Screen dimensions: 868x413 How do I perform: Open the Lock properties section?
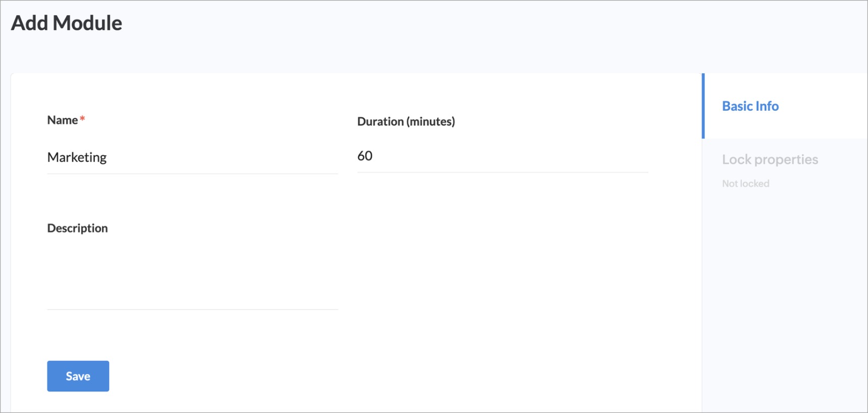pos(770,160)
